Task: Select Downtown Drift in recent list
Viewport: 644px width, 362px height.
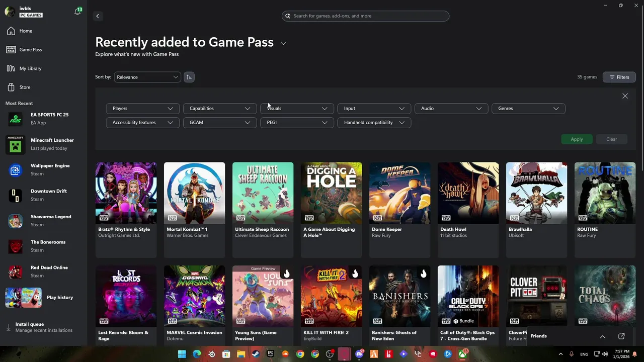Action: [x=43, y=195]
